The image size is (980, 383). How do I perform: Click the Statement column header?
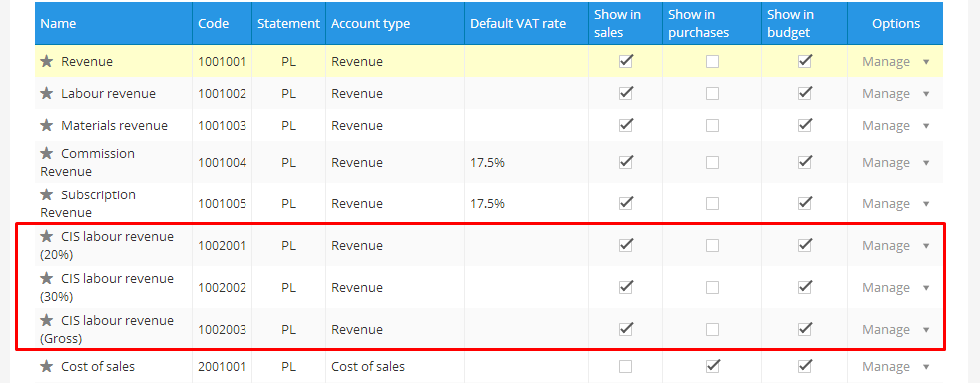288,24
